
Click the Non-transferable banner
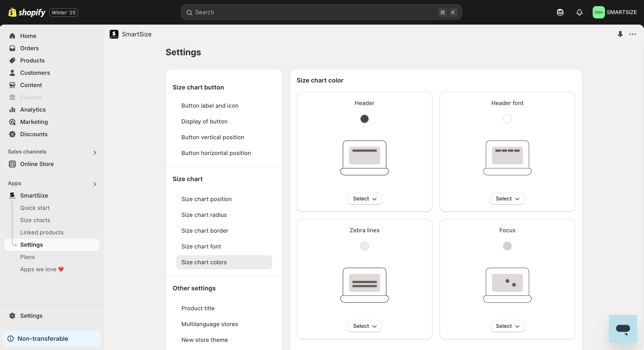[52, 339]
